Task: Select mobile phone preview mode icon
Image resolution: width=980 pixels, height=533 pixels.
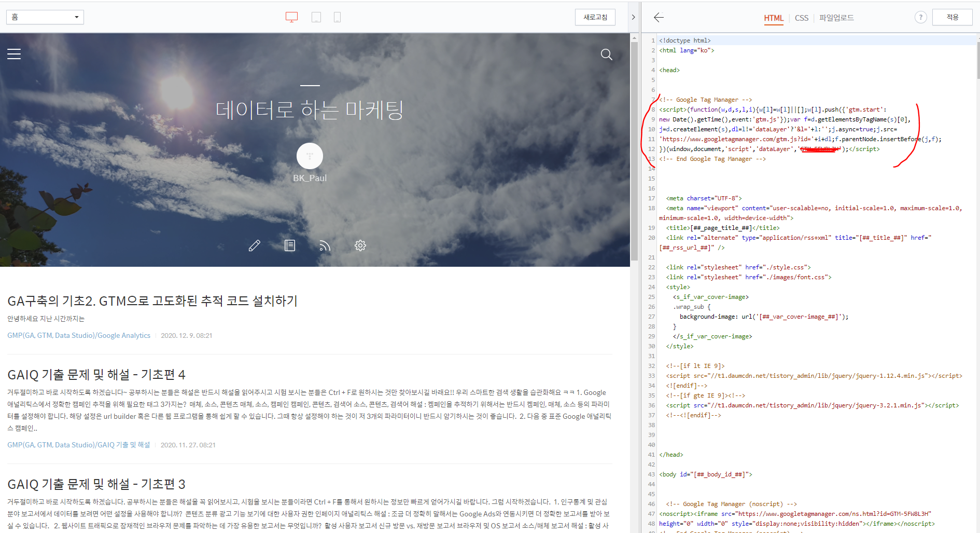Action: pyautogui.click(x=337, y=17)
